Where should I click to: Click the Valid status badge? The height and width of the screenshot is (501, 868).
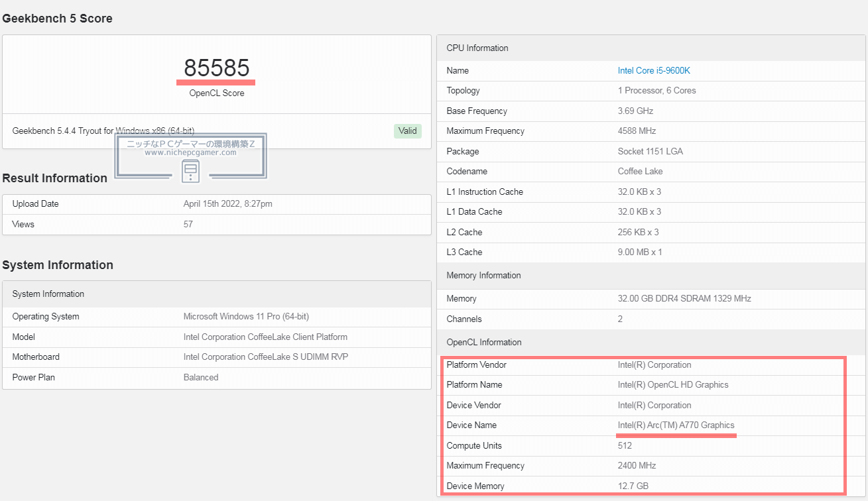click(x=408, y=131)
